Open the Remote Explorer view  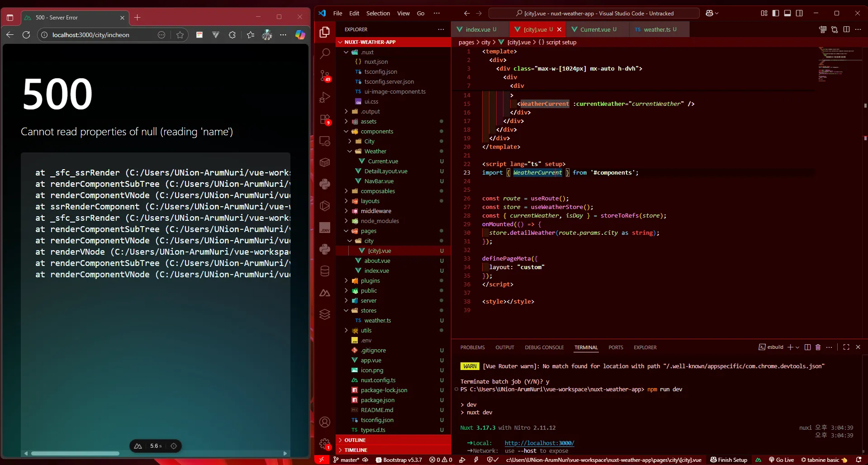tap(325, 141)
